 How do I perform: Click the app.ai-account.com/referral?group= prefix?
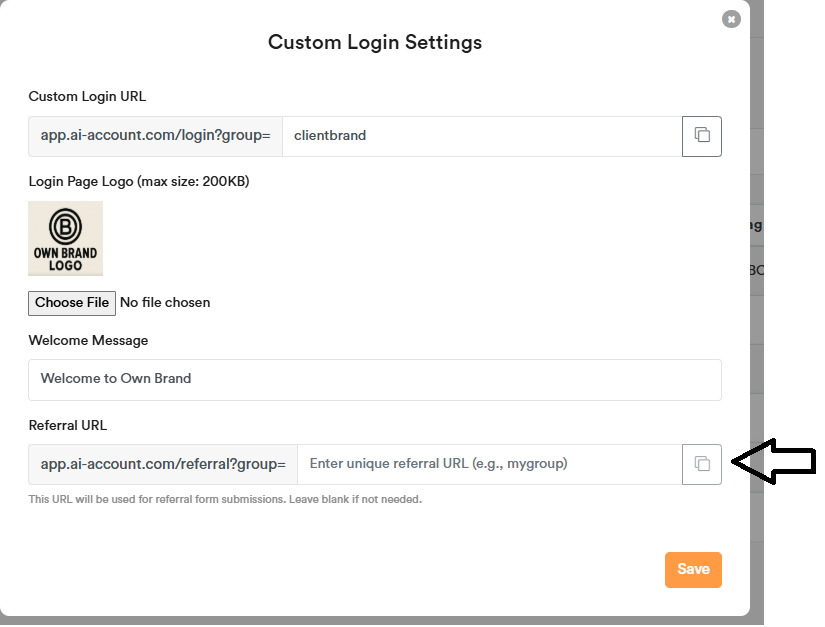[163, 464]
